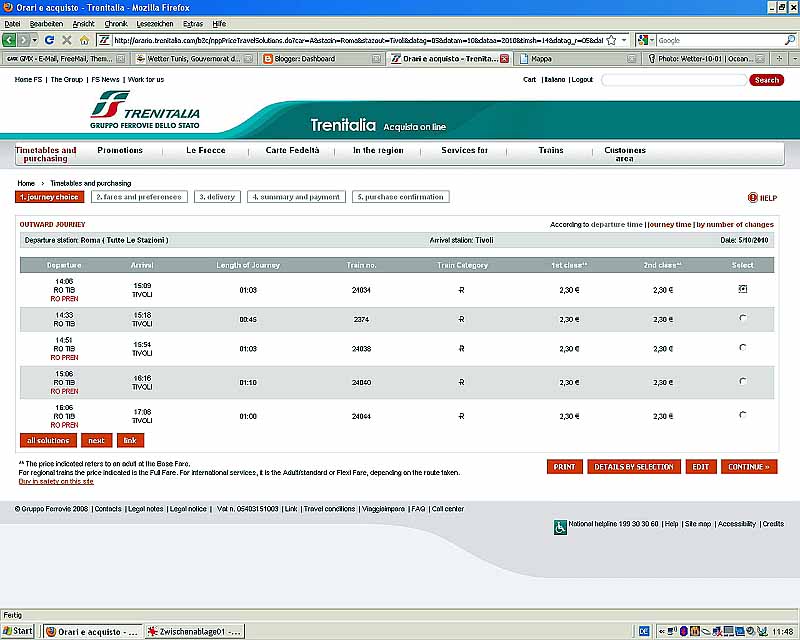Open the Extras menu
This screenshot has height=640, width=800.
click(193, 23)
